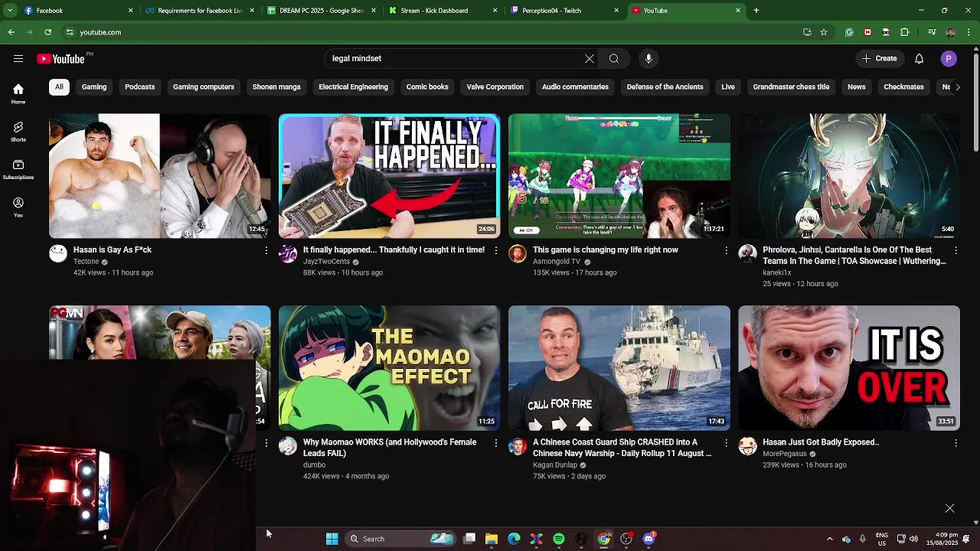The width and height of the screenshot is (980, 551).
Task: Open Chrome three-dot menu
Action: click(x=969, y=32)
